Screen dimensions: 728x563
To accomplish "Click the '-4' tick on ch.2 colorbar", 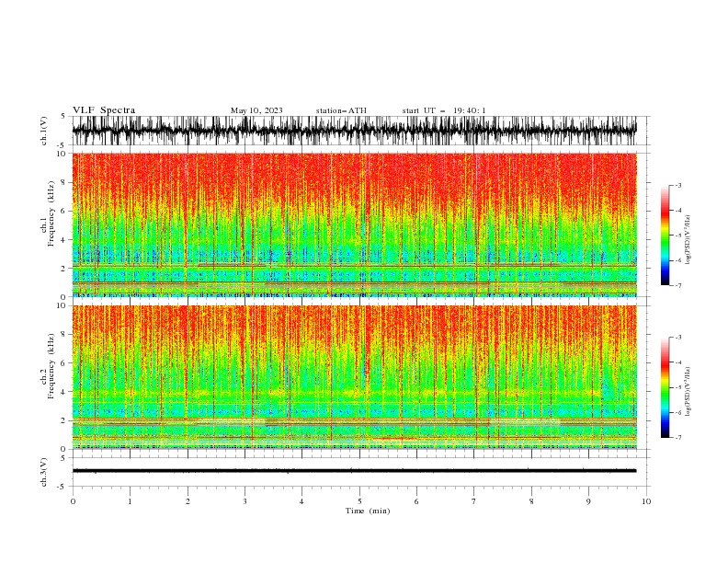I will [x=677, y=362].
